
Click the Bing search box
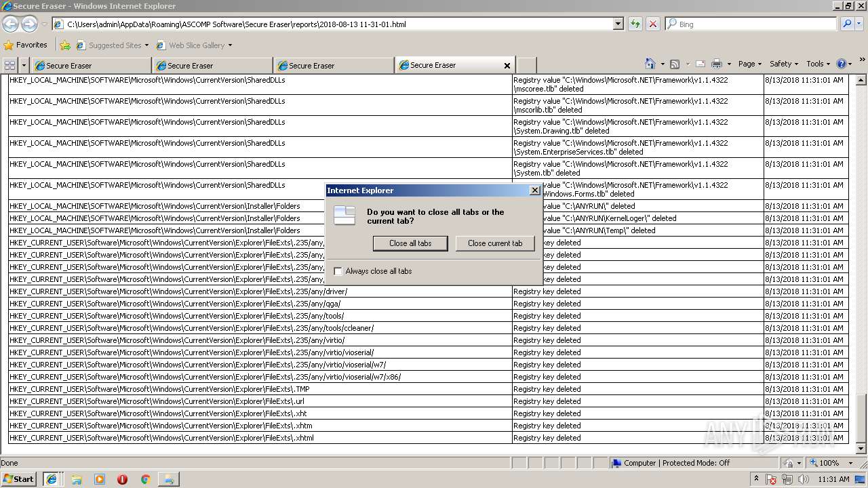pyautogui.click(x=751, y=24)
